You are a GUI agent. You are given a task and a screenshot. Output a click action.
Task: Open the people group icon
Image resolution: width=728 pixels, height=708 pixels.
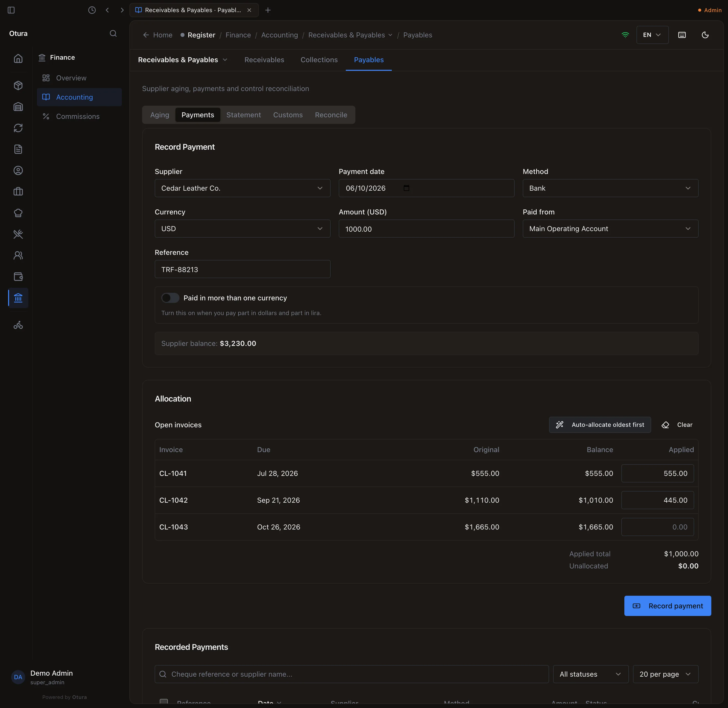[x=18, y=255]
